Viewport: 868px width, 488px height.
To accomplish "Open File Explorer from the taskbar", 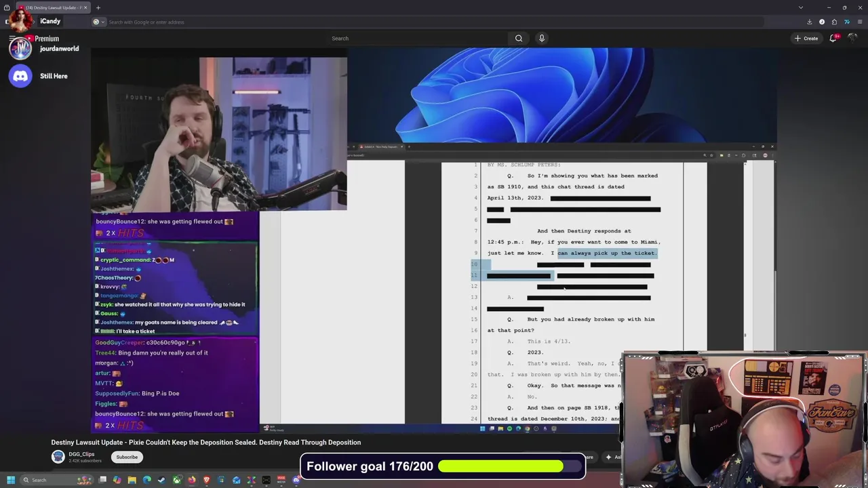I will (132, 480).
